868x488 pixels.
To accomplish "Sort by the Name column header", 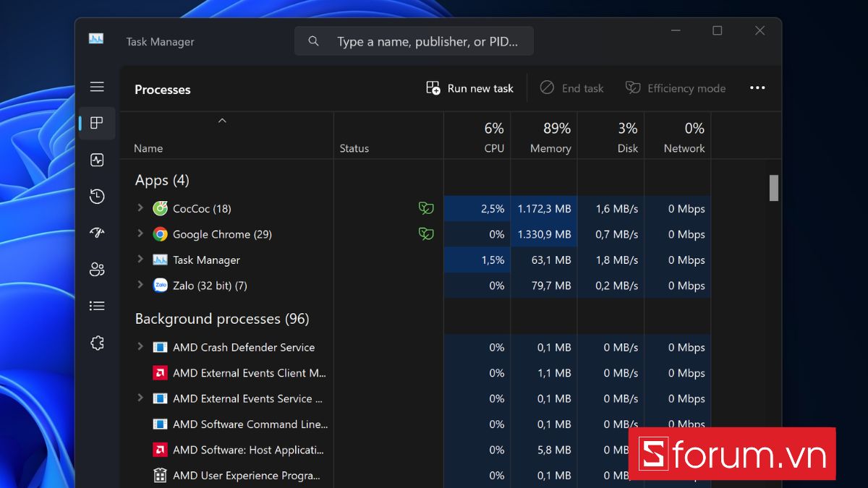I will tap(148, 148).
